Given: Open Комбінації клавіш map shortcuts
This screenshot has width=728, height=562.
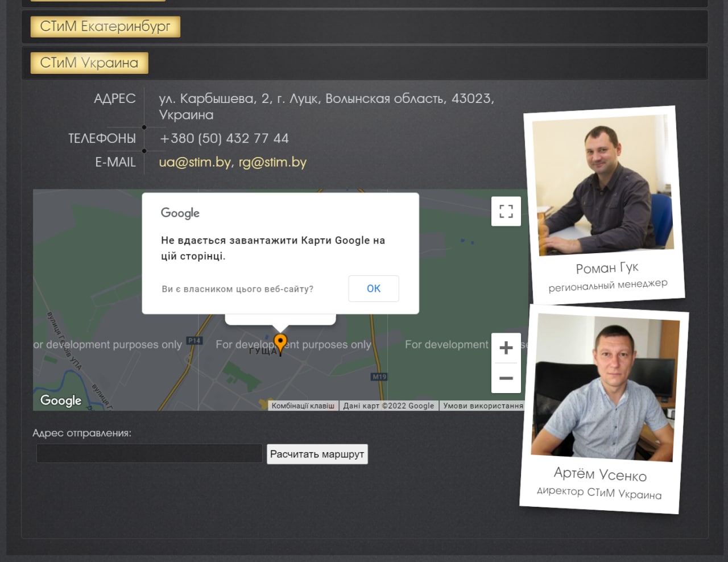Looking at the screenshot, I should (x=303, y=406).
